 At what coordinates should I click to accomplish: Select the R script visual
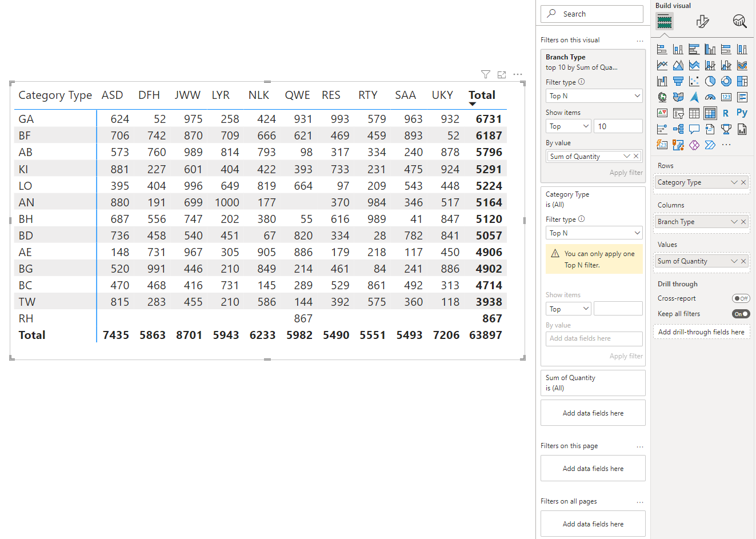pos(726,113)
